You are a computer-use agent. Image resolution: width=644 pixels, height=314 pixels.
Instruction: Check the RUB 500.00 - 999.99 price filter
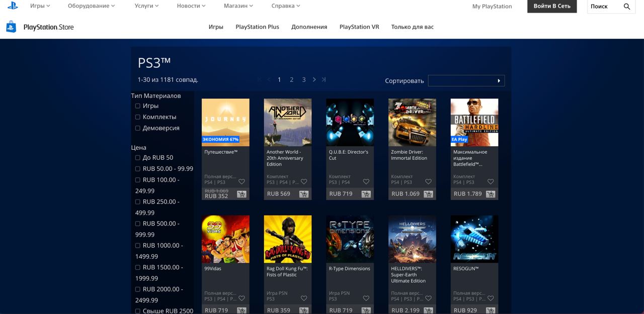click(x=138, y=224)
